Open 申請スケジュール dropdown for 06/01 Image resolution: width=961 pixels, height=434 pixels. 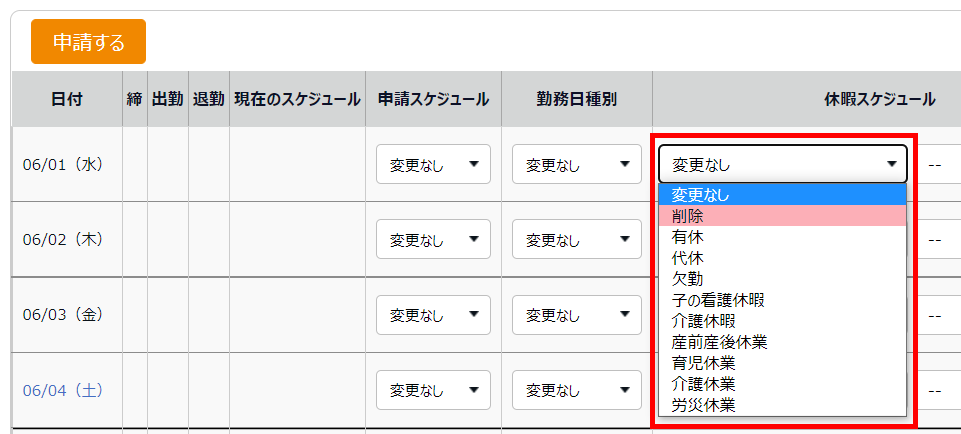[x=433, y=164]
